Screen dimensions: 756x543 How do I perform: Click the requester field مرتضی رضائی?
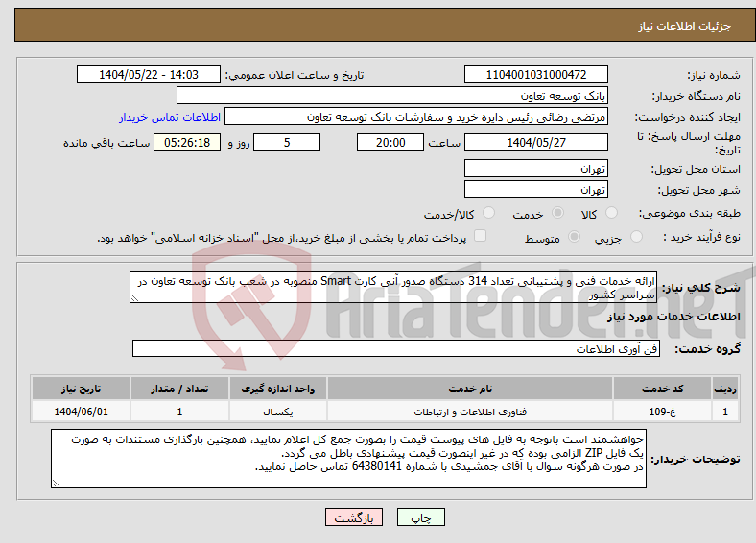click(416, 117)
